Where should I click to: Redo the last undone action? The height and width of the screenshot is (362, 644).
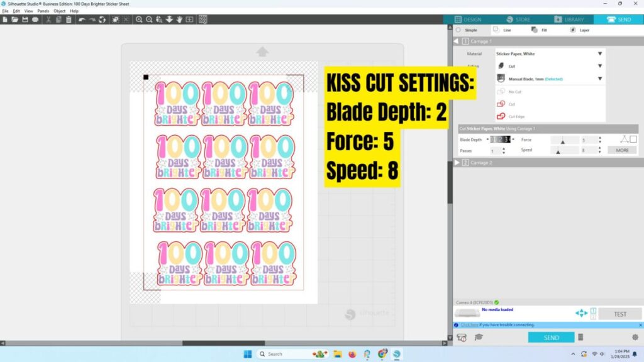click(x=92, y=19)
